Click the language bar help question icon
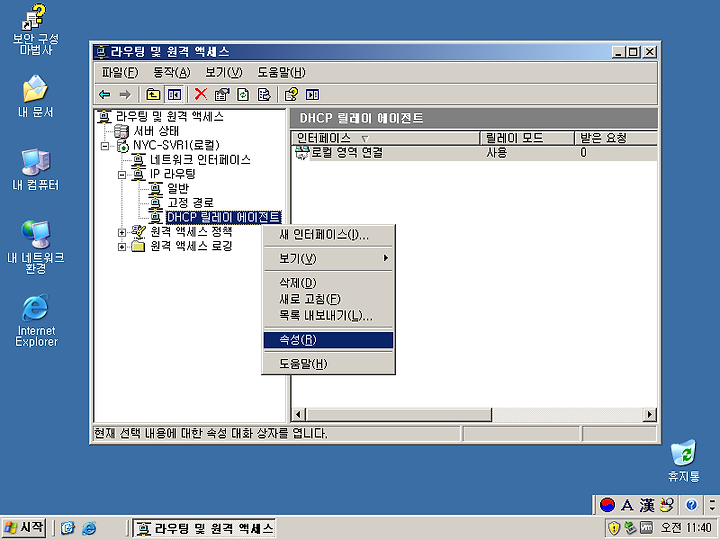Screen dimensions: 720x540 pyautogui.click(x=691, y=506)
